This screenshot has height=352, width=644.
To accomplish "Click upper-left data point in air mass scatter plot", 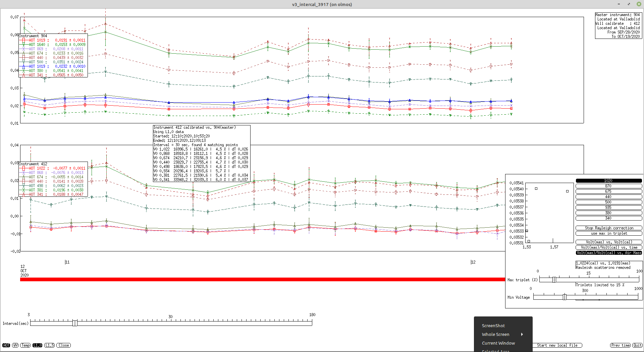I will (536, 189).
